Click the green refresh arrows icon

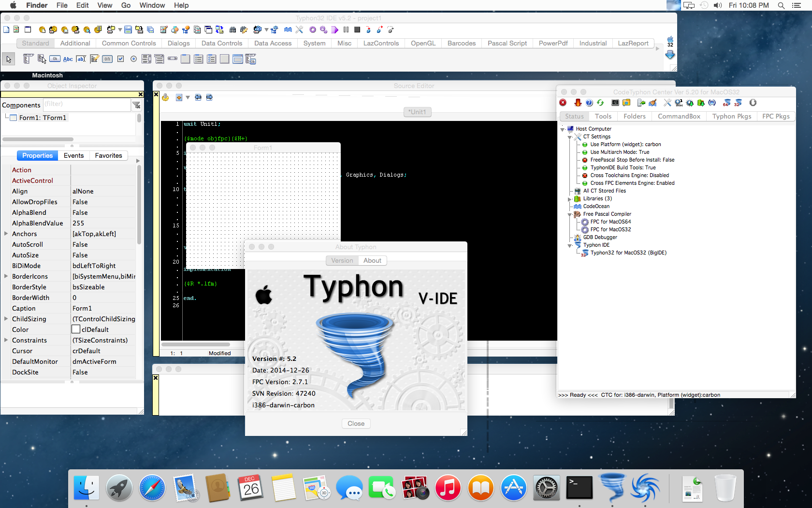click(x=600, y=103)
